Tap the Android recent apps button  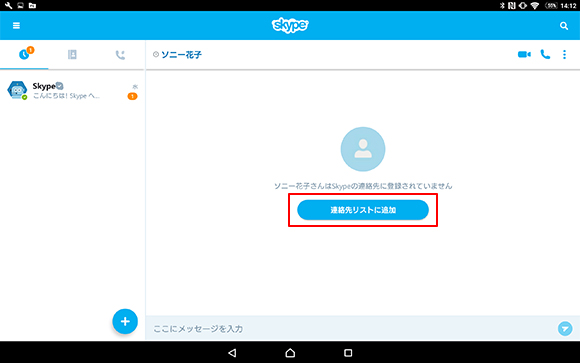click(x=348, y=353)
